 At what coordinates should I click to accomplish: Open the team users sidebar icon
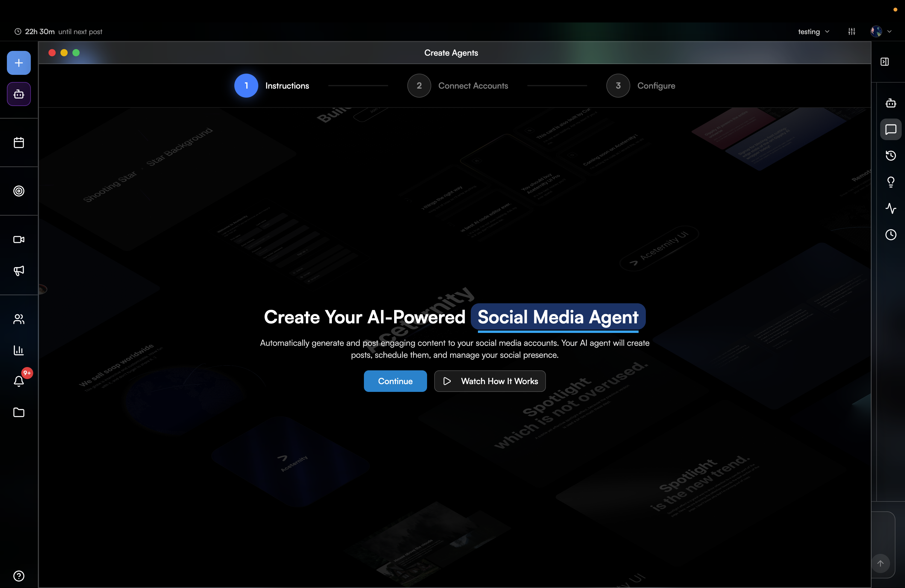[x=19, y=319]
